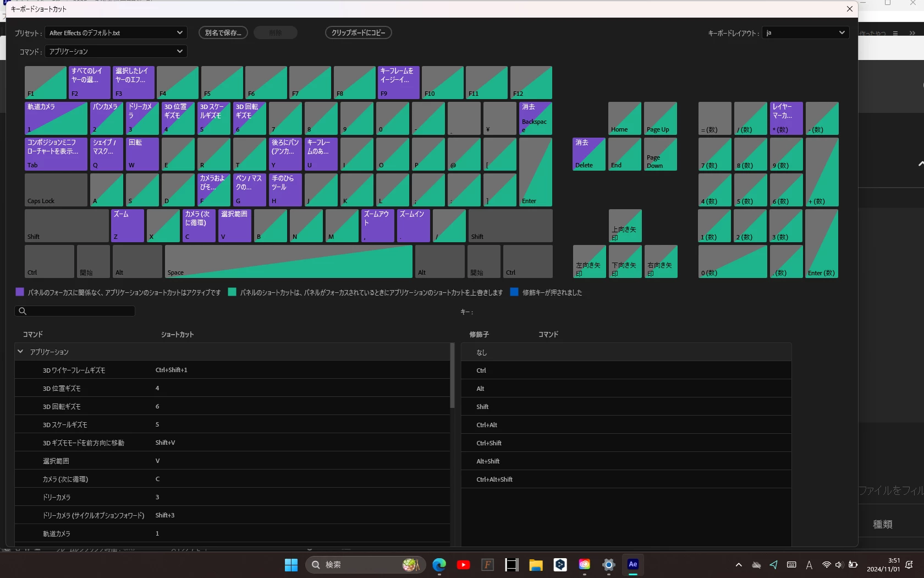Image resolution: width=924 pixels, height=578 pixels.
Task: Select the 後ろにパン Y key
Action: tap(285, 154)
